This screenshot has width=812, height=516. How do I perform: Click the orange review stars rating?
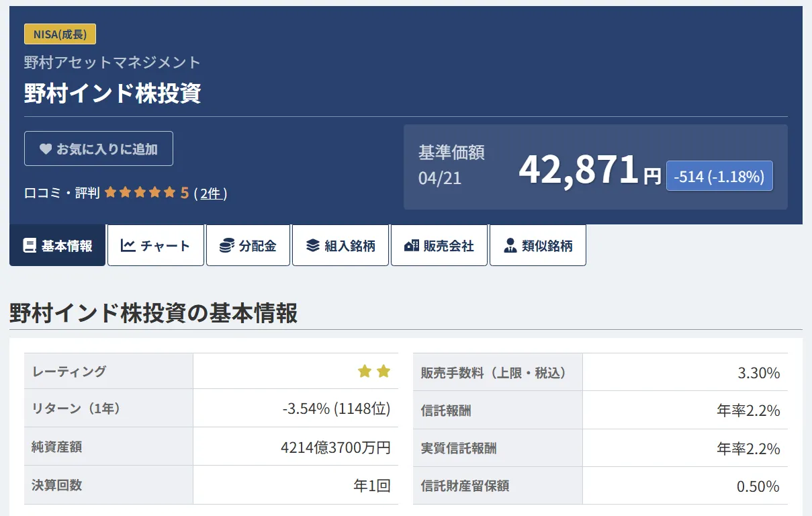(140, 193)
